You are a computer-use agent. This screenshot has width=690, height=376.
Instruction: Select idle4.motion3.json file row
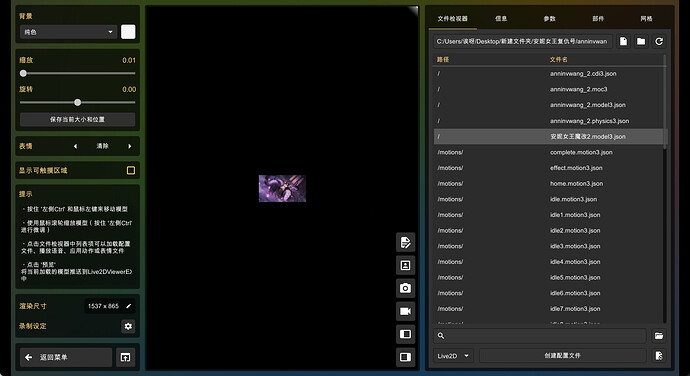point(550,262)
